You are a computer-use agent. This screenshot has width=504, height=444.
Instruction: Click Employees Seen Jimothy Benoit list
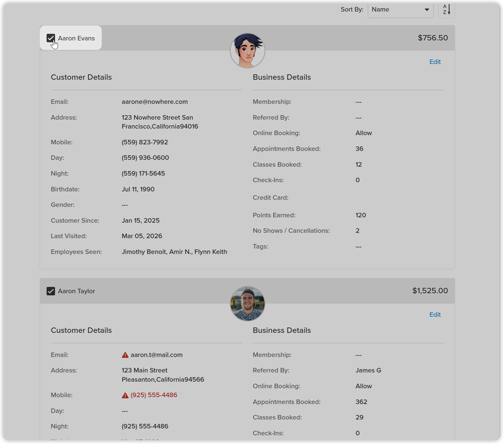coord(174,252)
